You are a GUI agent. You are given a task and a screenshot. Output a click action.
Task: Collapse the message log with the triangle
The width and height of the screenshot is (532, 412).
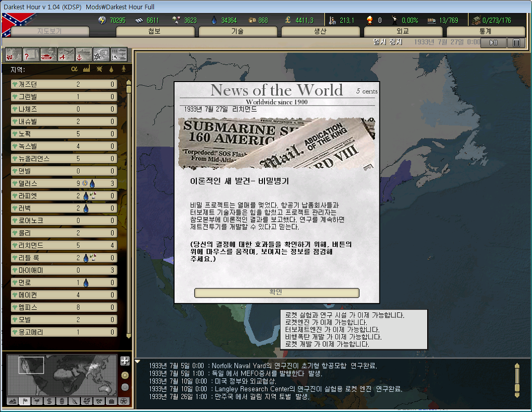click(138, 362)
